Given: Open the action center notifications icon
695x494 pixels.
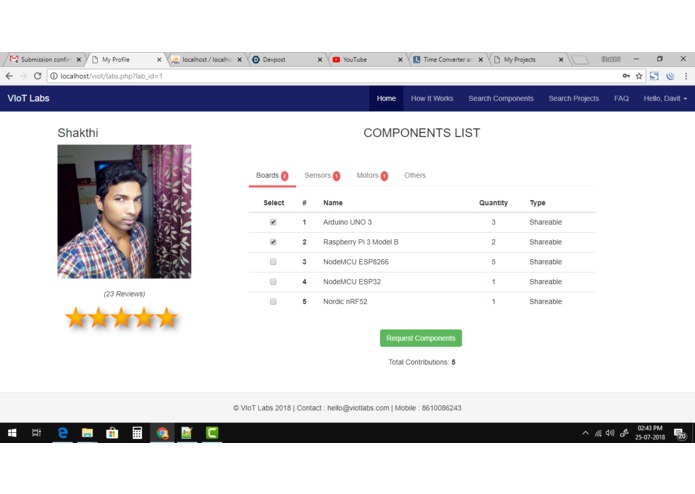Looking at the screenshot, I should point(680,434).
